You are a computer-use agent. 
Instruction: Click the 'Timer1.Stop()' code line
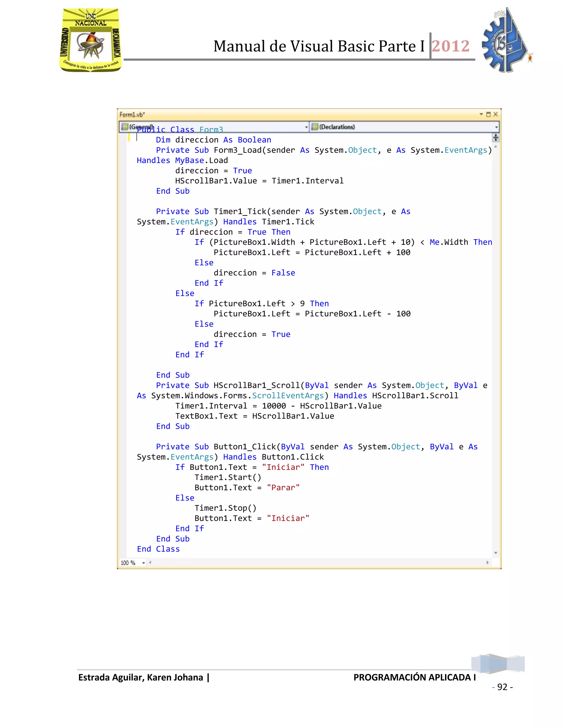(225, 508)
